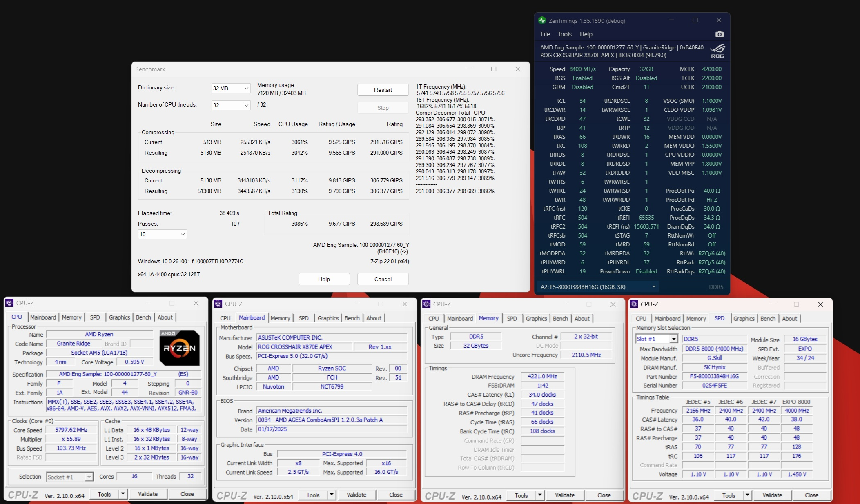
Task: Expand the Passes dropdown showing 10
Action: pyautogui.click(x=163, y=234)
